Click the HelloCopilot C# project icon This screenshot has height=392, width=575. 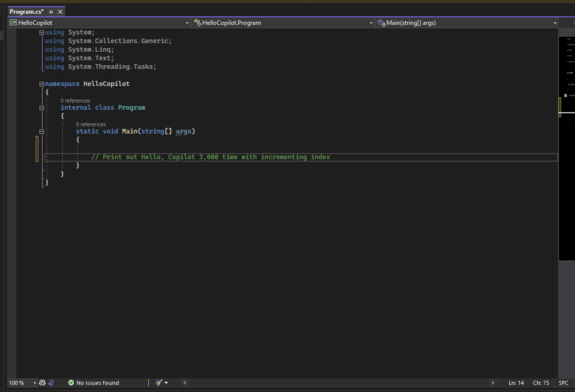(x=13, y=23)
